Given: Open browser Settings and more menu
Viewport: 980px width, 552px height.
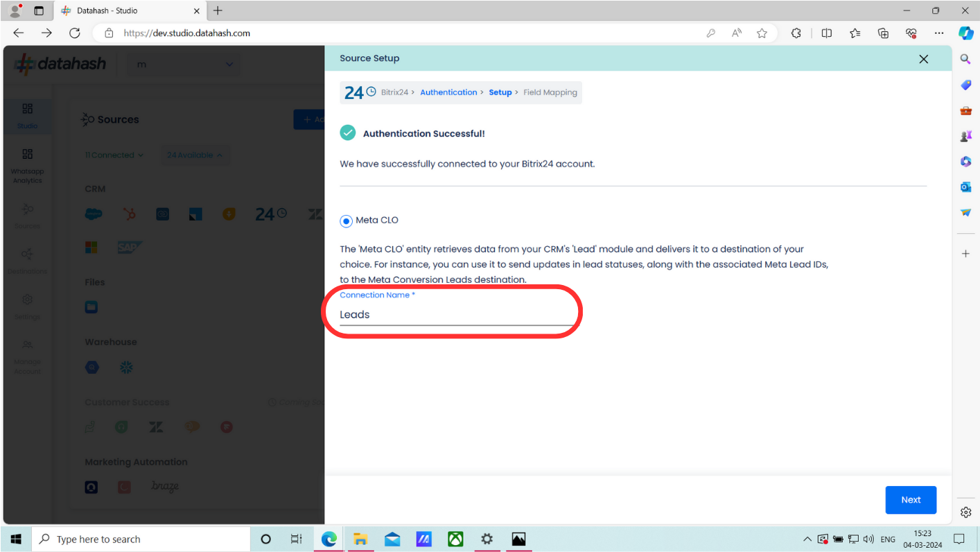Looking at the screenshot, I should pyautogui.click(x=939, y=33).
